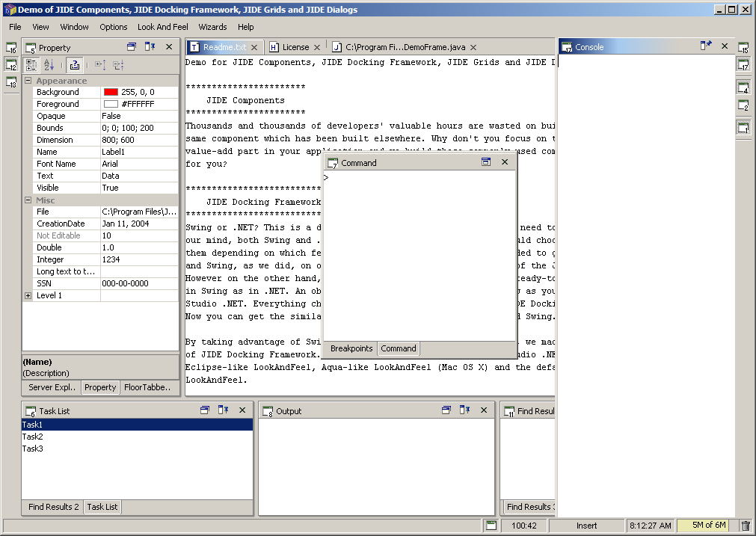Open the Help menu
Image resolution: width=756 pixels, height=536 pixels.
245,27
